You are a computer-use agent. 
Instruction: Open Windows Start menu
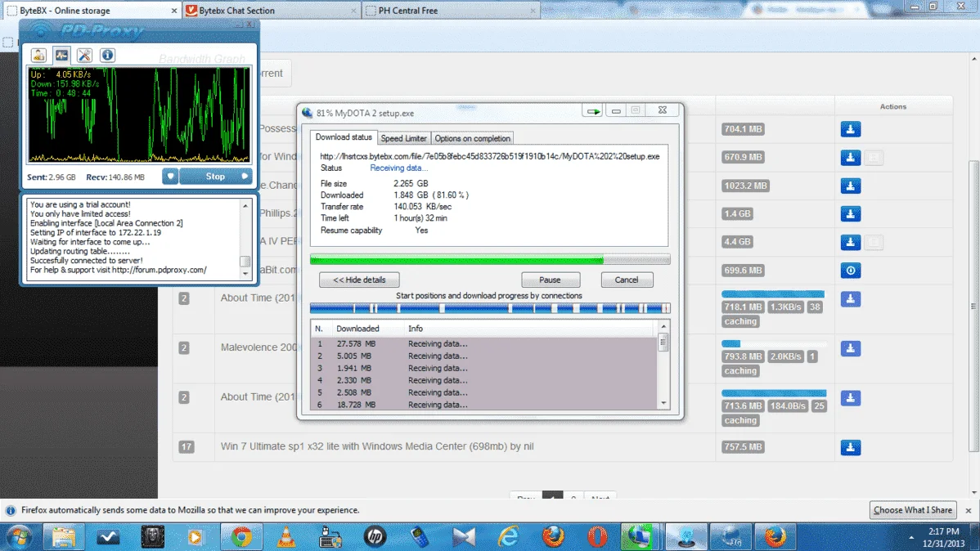click(x=20, y=536)
